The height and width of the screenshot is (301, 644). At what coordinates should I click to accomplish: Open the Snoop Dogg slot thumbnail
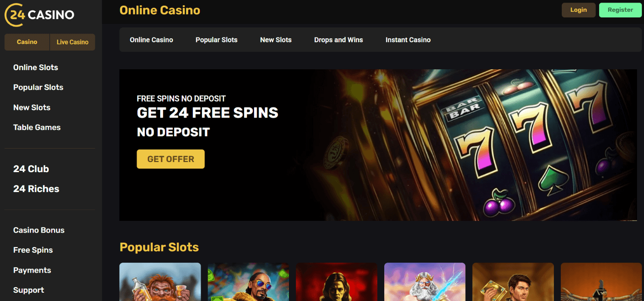[x=248, y=282]
